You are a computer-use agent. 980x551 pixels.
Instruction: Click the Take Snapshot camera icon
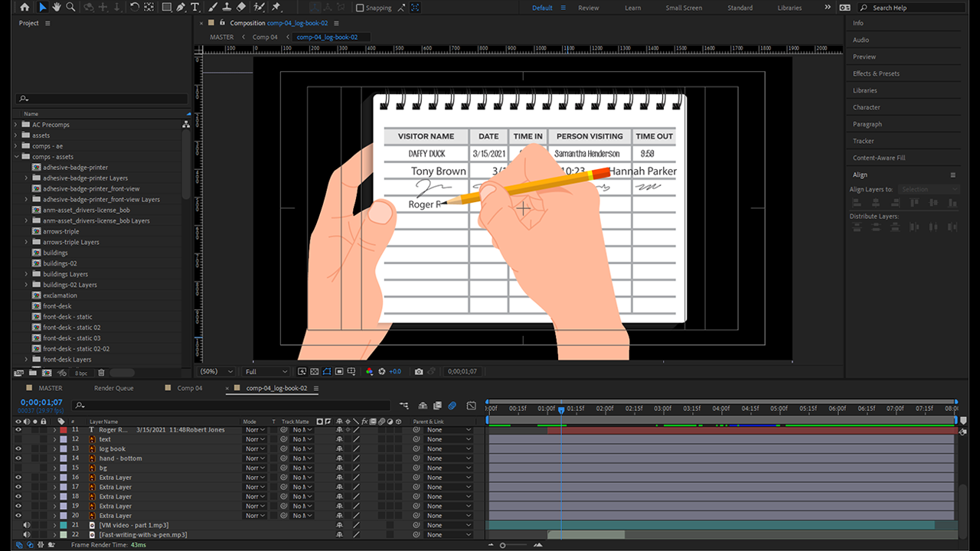(419, 372)
